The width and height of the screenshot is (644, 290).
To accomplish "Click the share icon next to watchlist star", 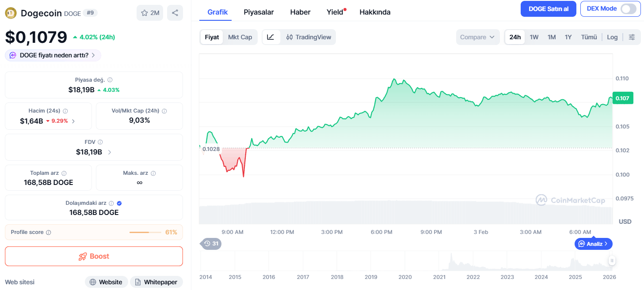I will pos(175,13).
